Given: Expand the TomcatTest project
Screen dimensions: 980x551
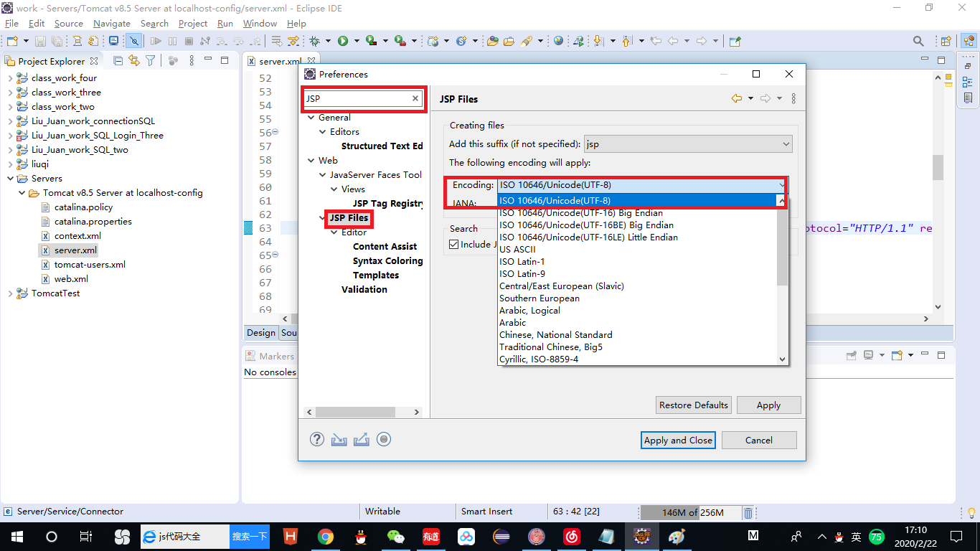Looking at the screenshot, I should (x=10, y=293).
